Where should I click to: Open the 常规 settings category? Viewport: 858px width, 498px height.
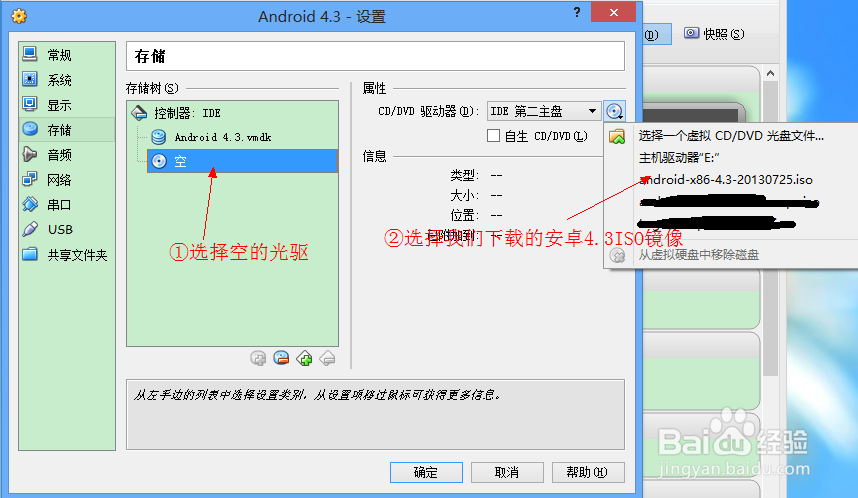click(x=67, y=55)
